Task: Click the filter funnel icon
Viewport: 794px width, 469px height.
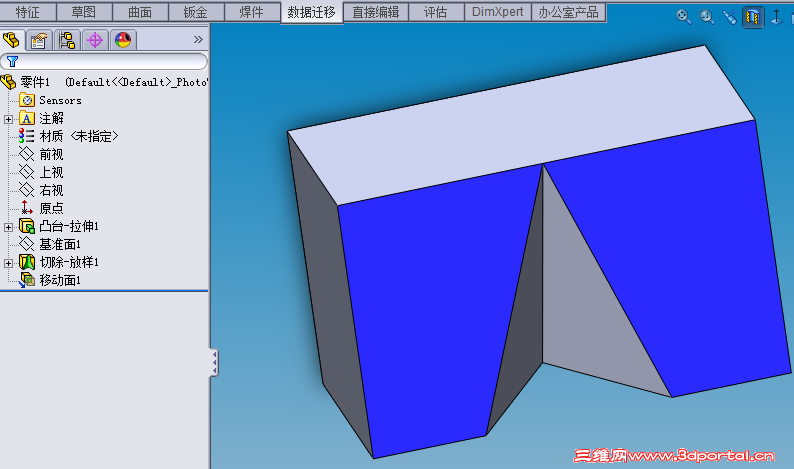Action: coord(13,61)
